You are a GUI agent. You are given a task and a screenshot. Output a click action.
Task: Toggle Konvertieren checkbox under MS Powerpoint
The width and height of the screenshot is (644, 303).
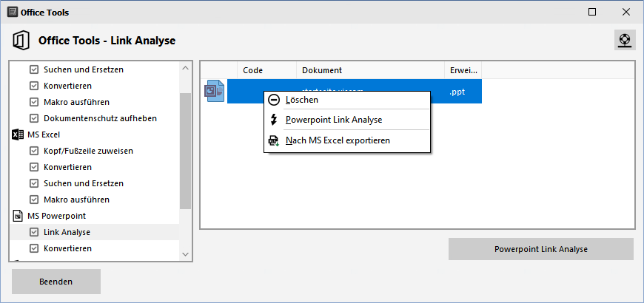[34, 248]
